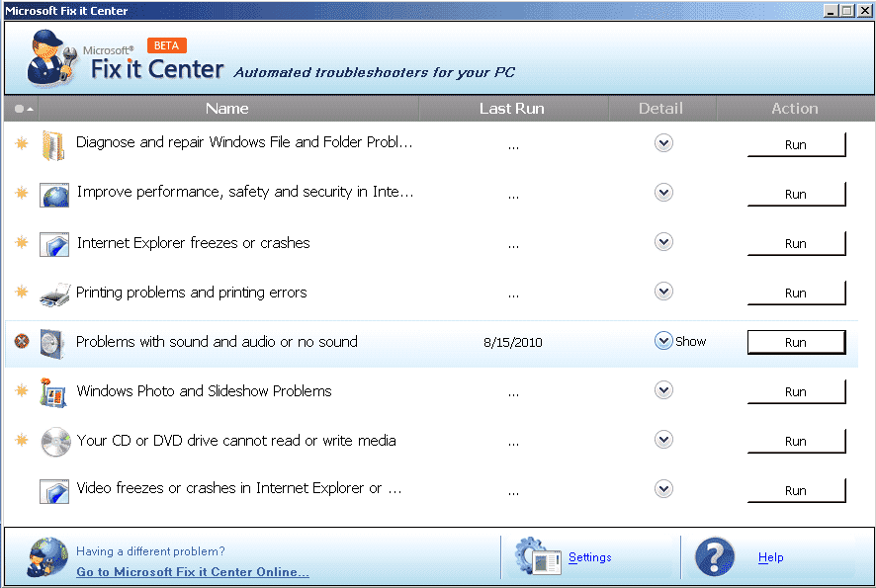Image resolution: width=876 pixels, height=588 pixels.
Task: Run the CD or DVD drive troubleshooter
Action: point(796,441)
